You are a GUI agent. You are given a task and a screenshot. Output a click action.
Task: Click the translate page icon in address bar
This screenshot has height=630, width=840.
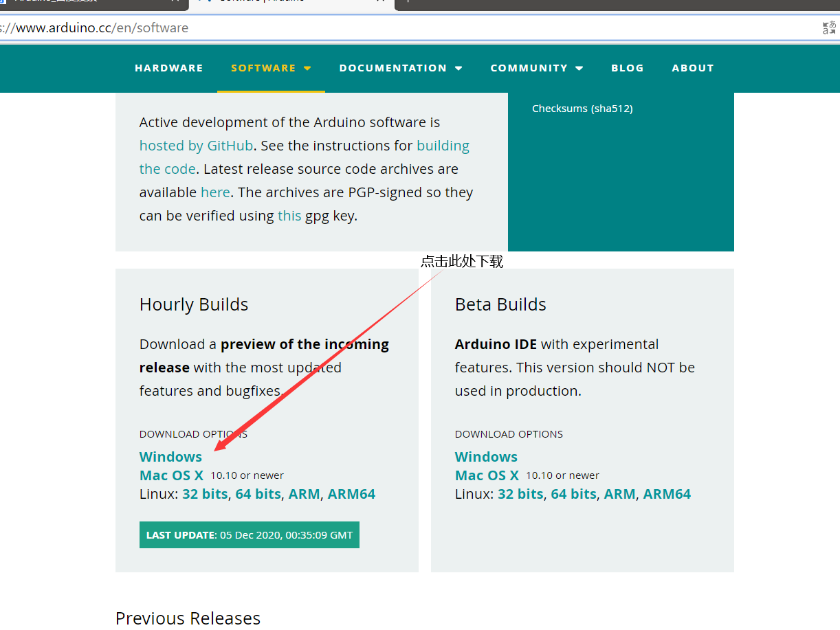[830, 28]
